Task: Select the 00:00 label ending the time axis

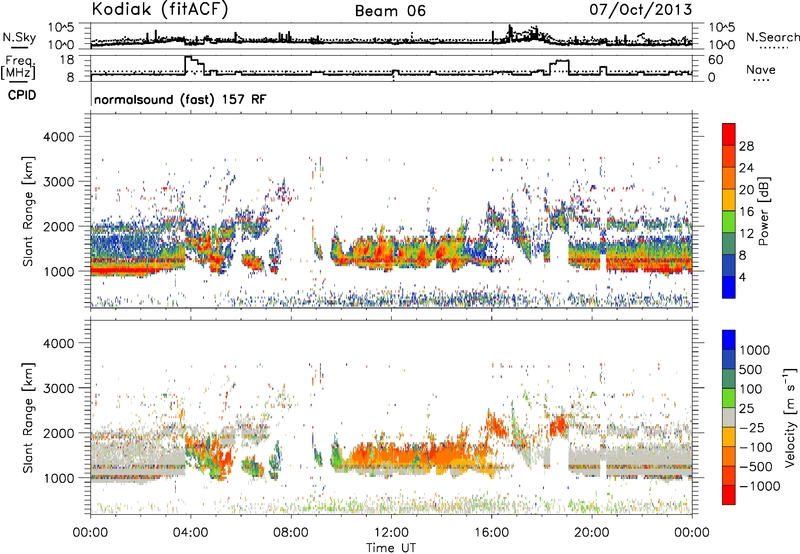Action: 692,533
